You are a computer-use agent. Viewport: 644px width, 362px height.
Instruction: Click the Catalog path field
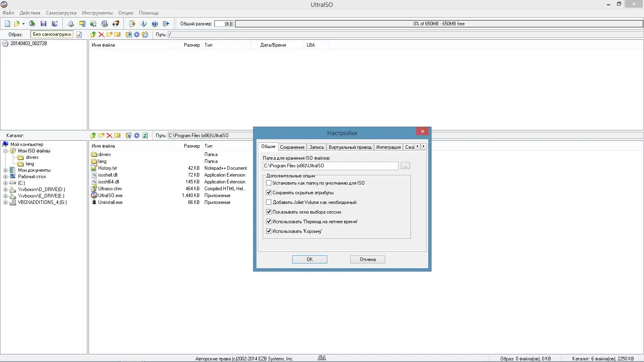[x=210, y=136]
